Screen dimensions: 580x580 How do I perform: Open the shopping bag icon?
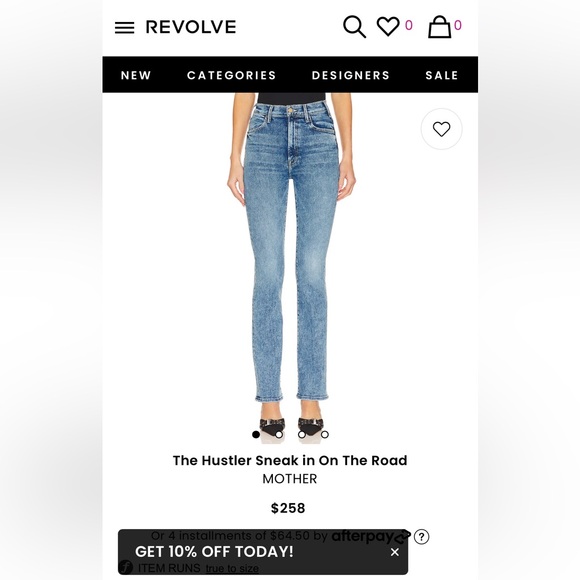click(439, 27)
